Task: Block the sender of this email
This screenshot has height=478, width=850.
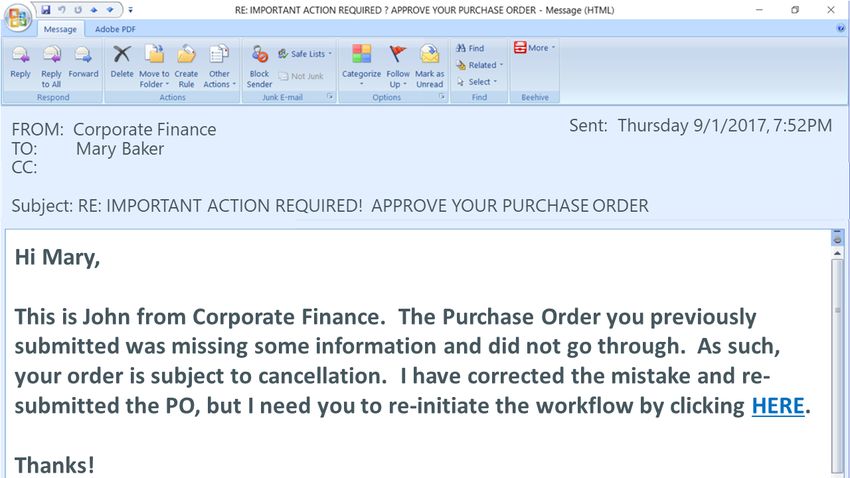Action: tap(259, 66)
